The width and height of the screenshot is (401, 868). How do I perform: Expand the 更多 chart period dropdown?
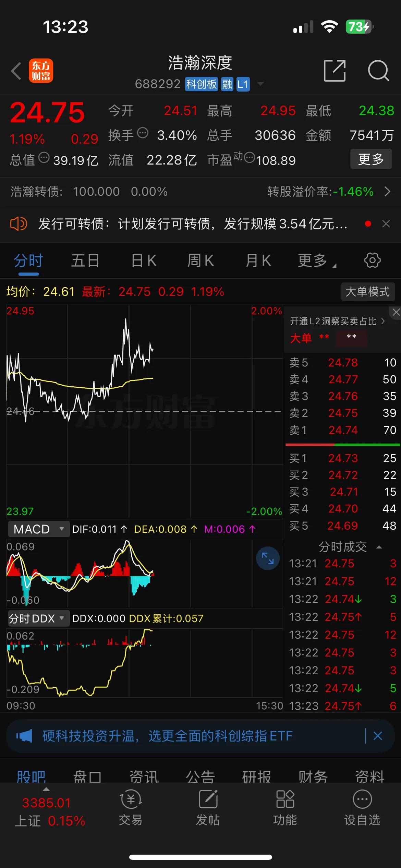click(x=317, y=261)
